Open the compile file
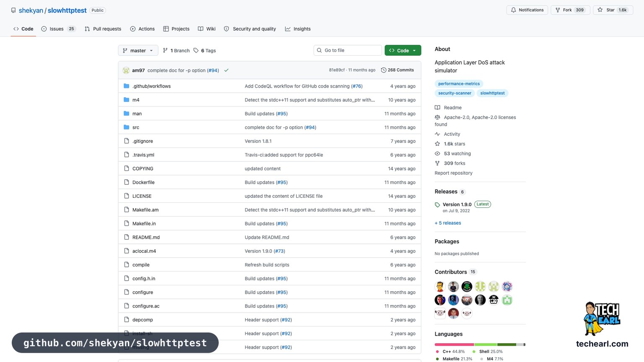Screen dimensions: 644x362 click(x=141, y=265)
